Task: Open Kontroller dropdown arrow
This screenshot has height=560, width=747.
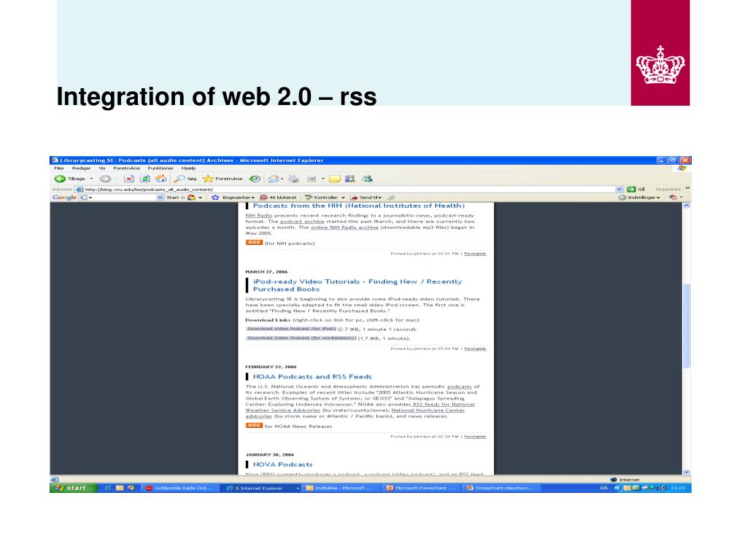Action: tap(343, 198)
